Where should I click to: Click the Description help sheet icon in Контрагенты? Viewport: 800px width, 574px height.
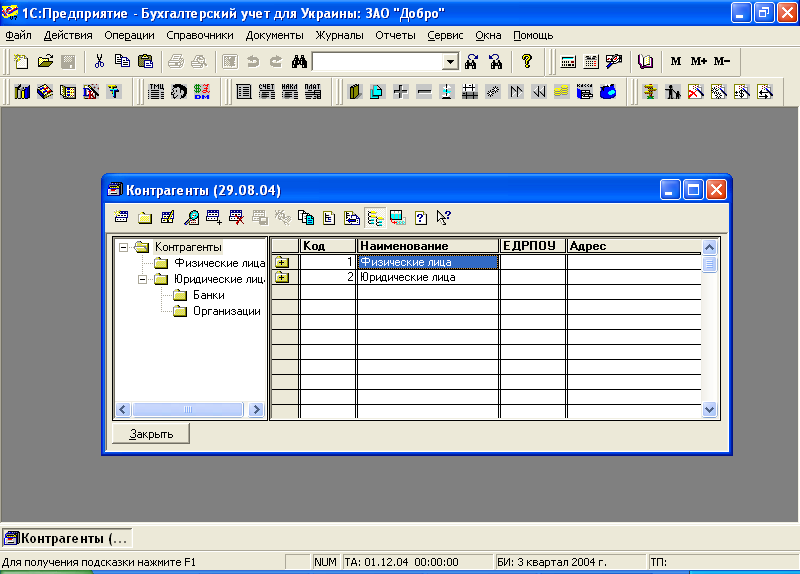(421, 218)
